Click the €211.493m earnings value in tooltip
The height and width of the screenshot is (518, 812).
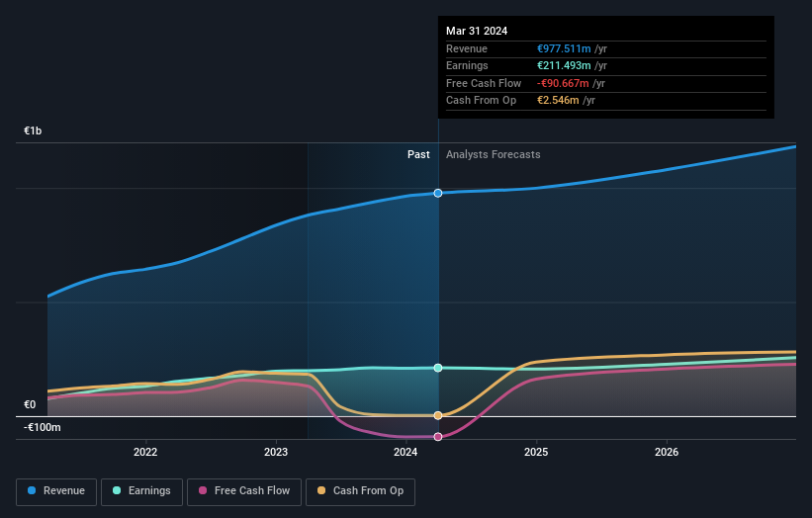tap(564, 65)
